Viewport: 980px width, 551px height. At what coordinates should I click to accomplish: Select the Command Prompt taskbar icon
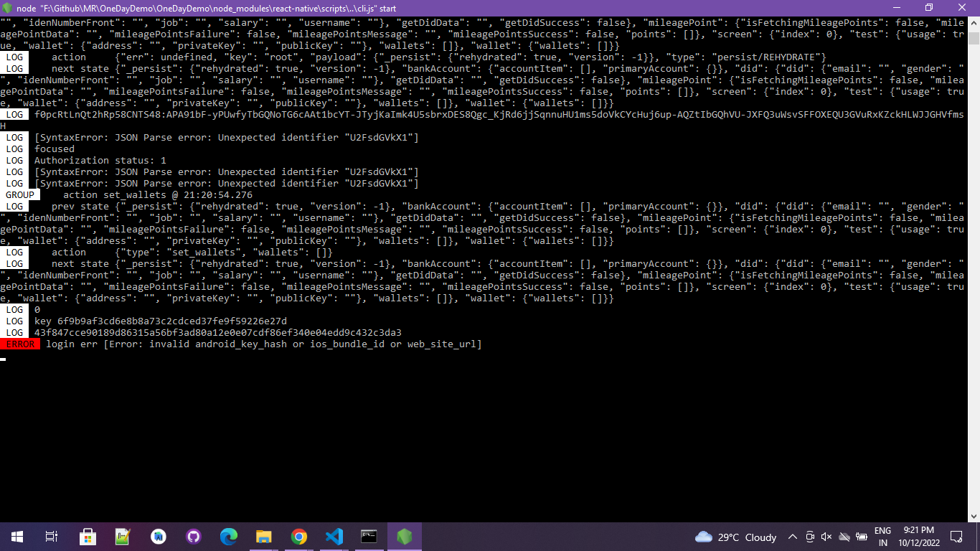pyautogui.click(x=369, y=536)
